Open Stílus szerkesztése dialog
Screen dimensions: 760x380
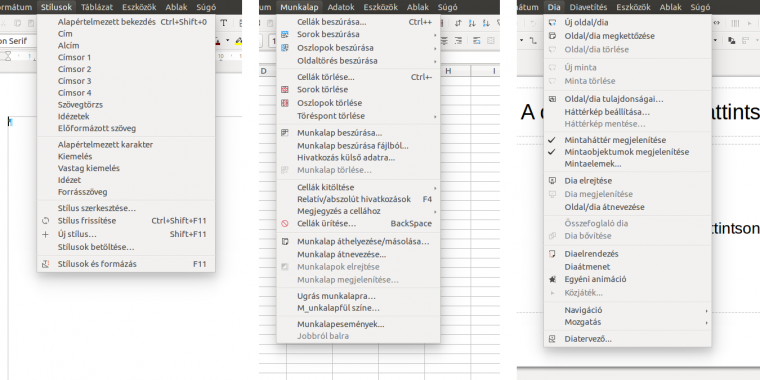coord(126,208)
